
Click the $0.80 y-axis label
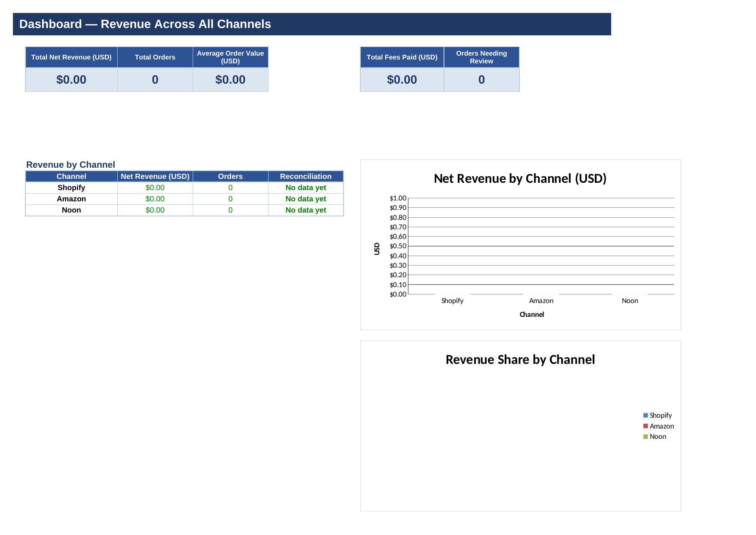pyautogui.click(x=398, y=218)
